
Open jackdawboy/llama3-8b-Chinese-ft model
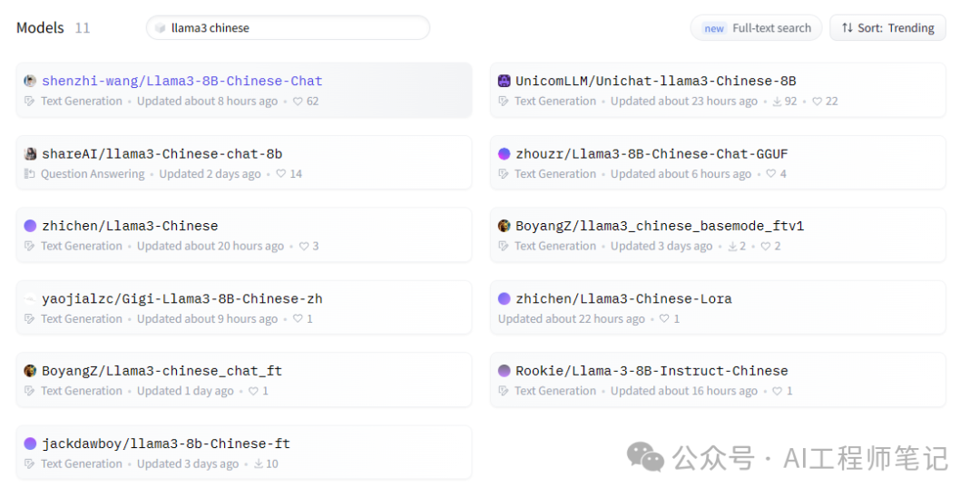[165, 443]
